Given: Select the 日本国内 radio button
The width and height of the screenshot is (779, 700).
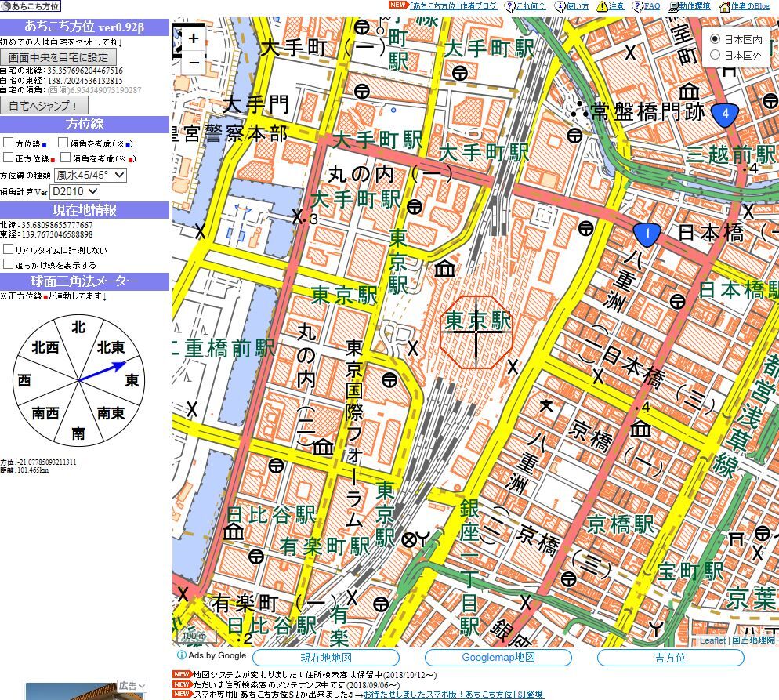Looking at the screenshot, I should [x=715, y=38].
